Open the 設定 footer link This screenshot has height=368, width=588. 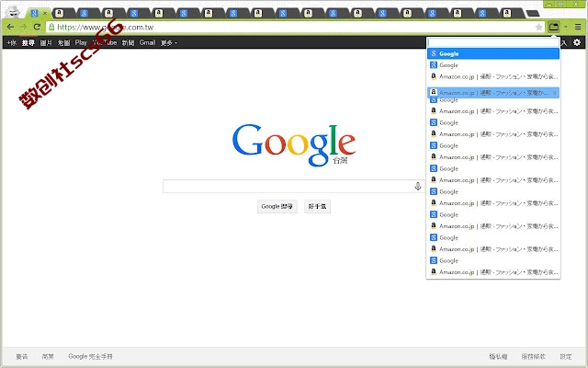(566, 356)
